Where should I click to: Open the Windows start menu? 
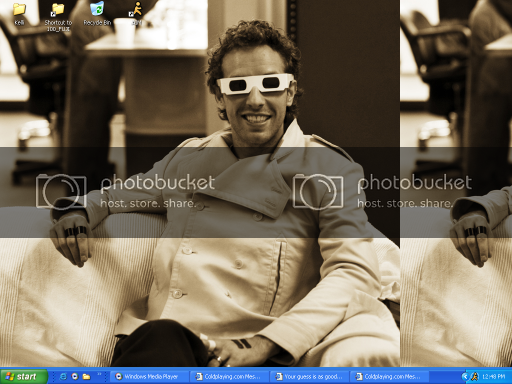[x=23, y=377]
